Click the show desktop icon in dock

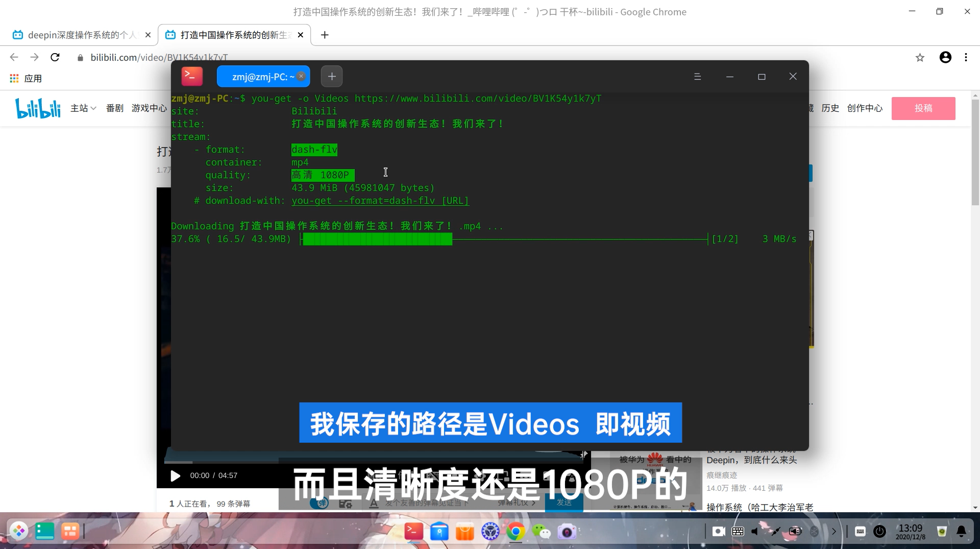click(x=44, y=532)
